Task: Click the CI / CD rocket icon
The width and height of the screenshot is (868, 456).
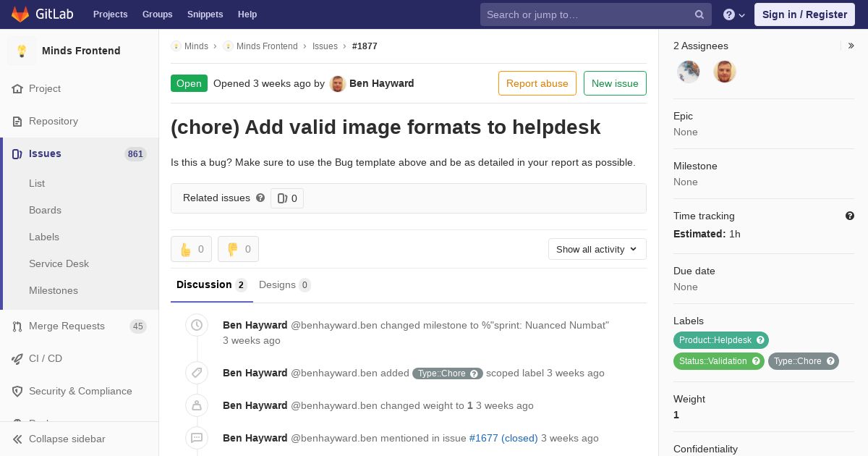Action: (x=17, y=358)
